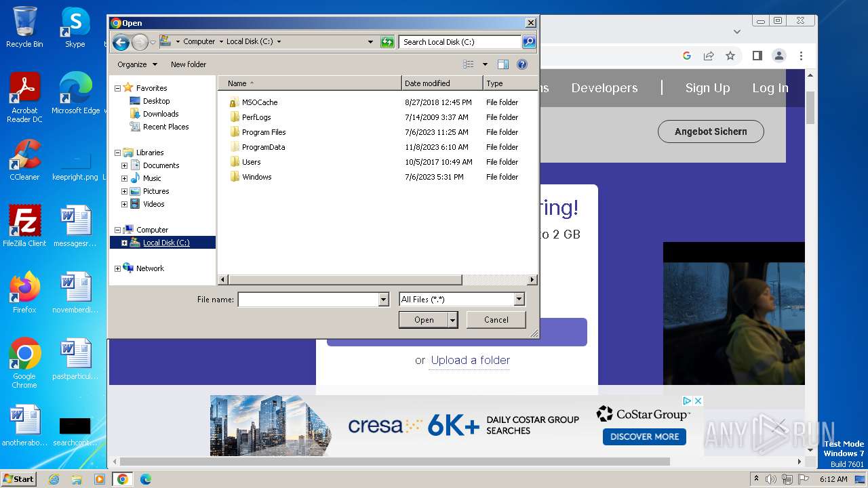This screenshot has height=488, width=868.
Task: Click the search magnifier icon in dialog
Action: pos(529,42)
